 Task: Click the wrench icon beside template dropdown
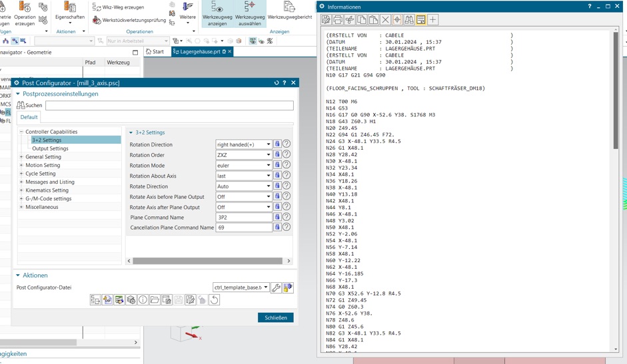point(276,287)
